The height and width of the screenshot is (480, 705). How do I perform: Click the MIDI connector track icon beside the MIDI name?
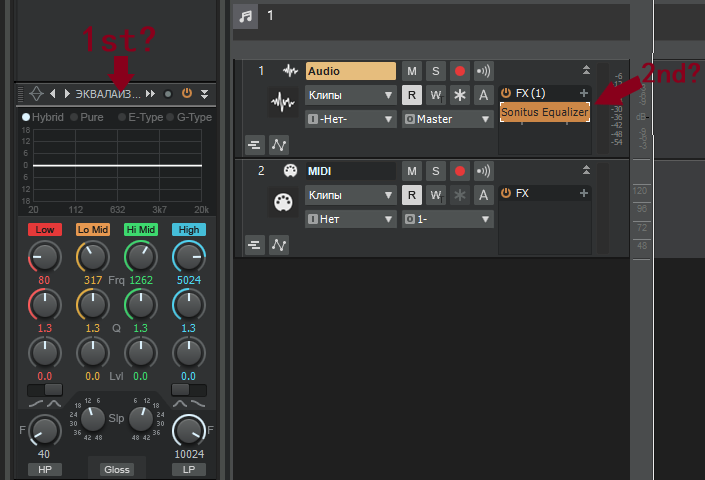coord(290,171)
